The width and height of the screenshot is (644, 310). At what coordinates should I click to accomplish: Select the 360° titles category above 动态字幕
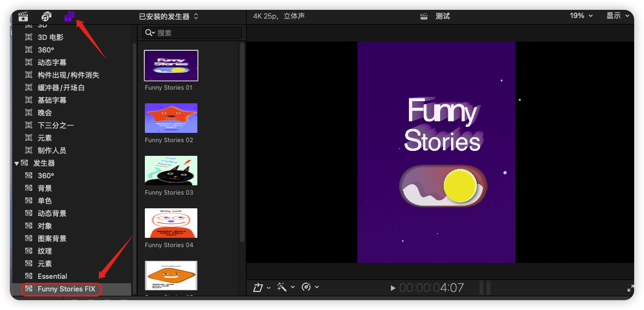coord(46,50)
